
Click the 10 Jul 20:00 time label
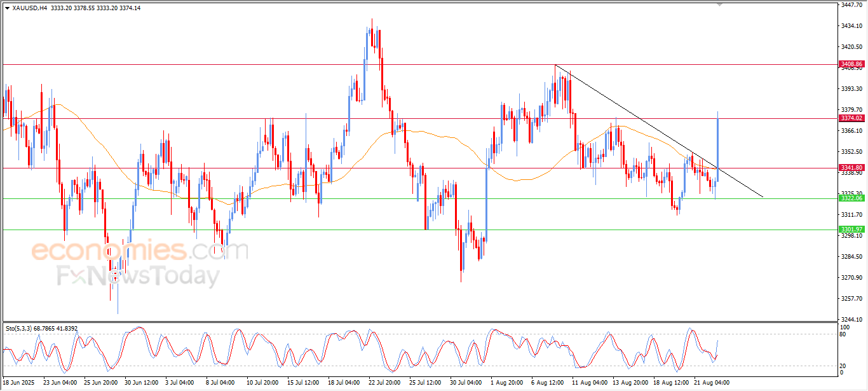pos(264,383)
